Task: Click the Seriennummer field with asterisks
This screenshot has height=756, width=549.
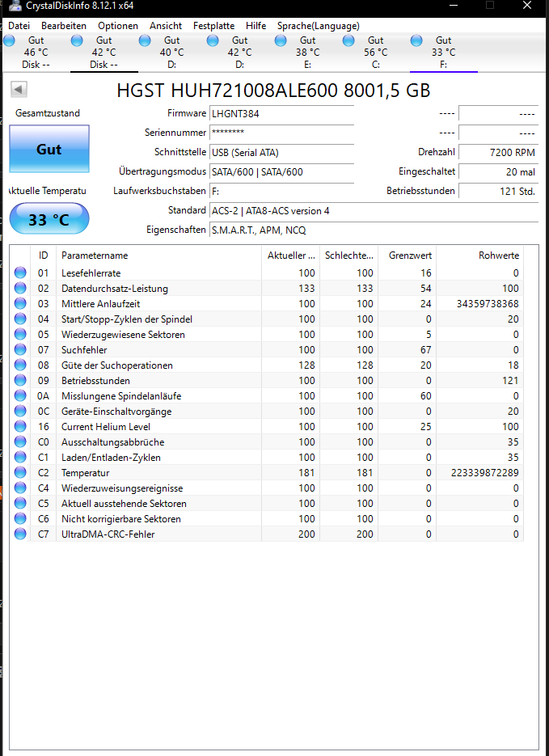Action: [282, 133]
